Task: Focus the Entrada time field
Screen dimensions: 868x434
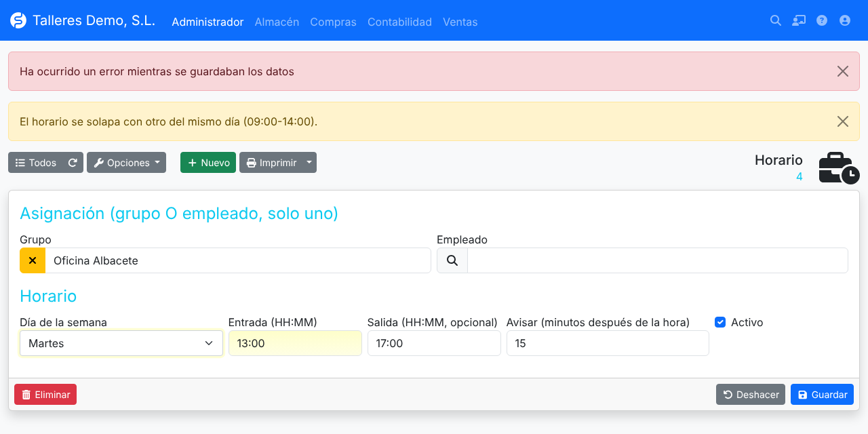Action: [x=295, y=343]
